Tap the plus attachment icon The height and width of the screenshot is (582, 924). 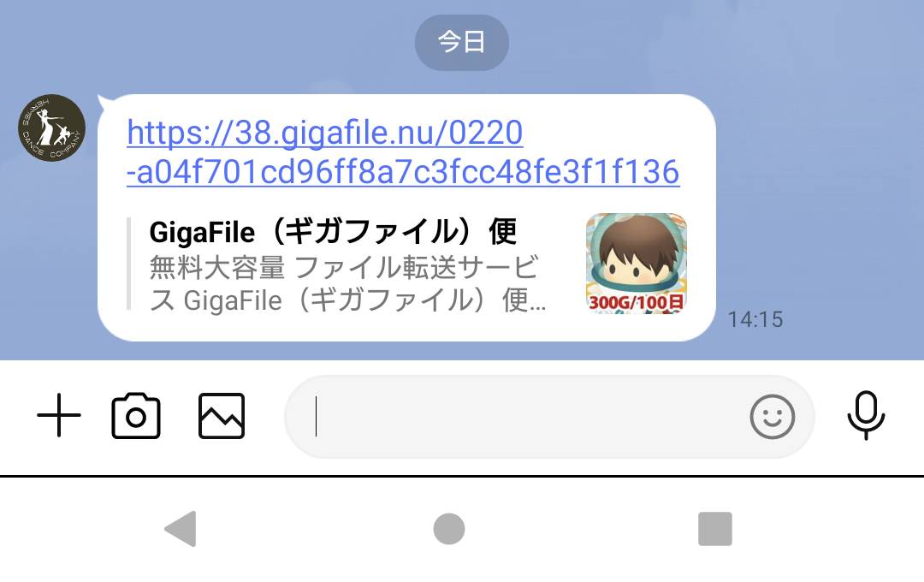(58, 416)
